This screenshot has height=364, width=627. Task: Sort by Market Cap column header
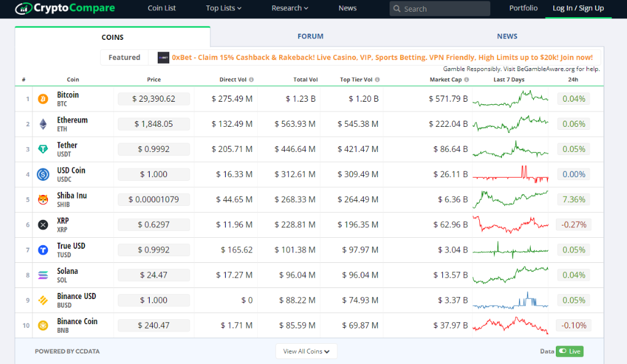pos(445,80)
